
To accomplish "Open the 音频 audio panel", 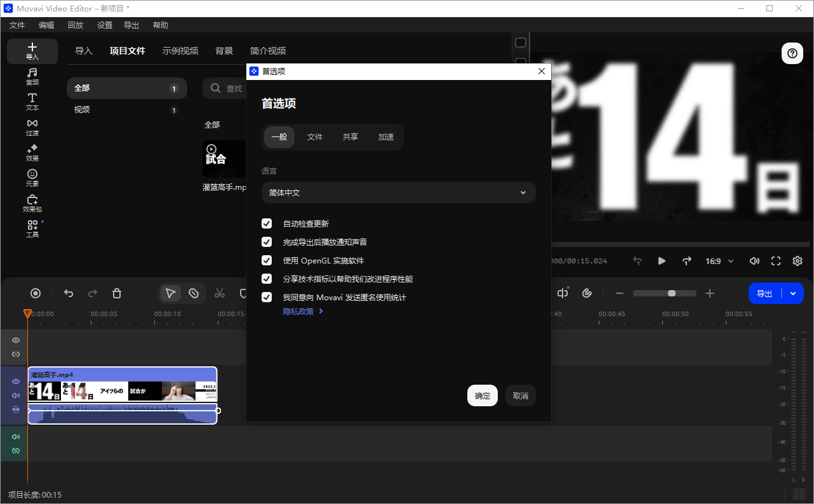I will pos(32,77).
